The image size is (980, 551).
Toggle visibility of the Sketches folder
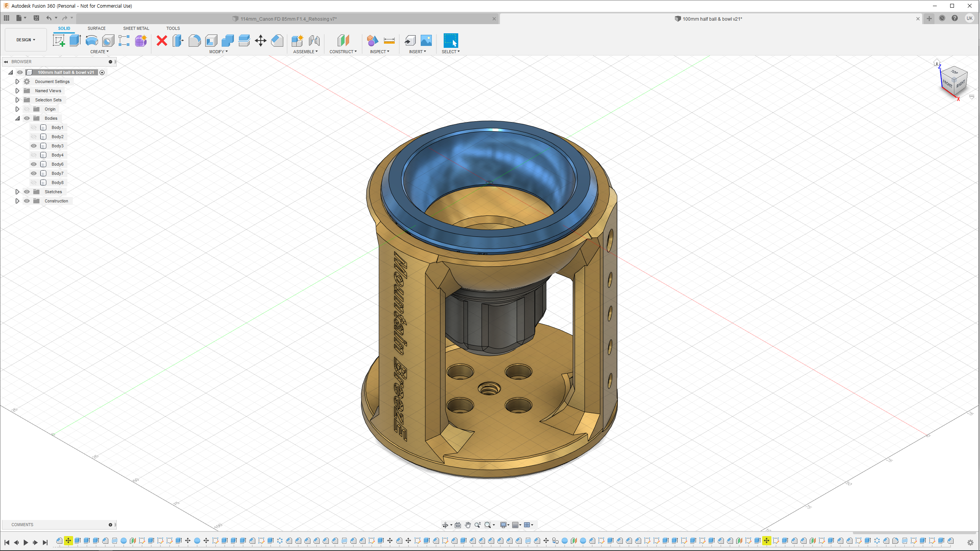point(27,192)
